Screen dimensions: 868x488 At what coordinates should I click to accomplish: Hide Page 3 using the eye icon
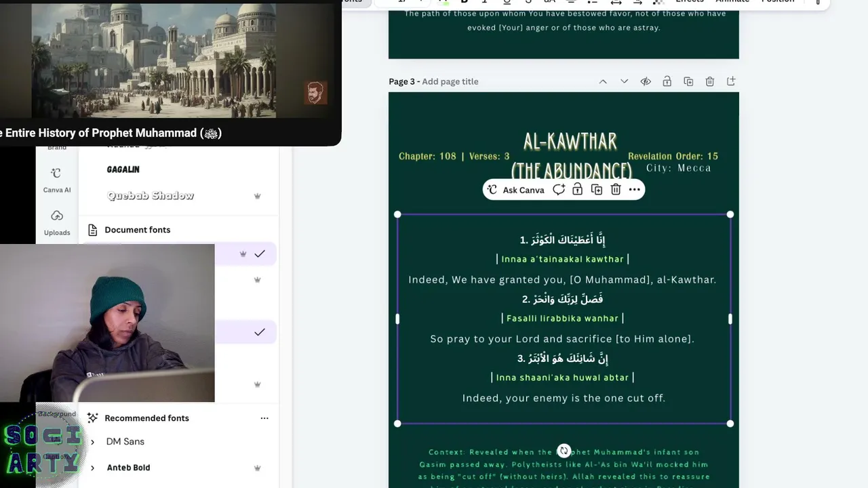(646, 81)
